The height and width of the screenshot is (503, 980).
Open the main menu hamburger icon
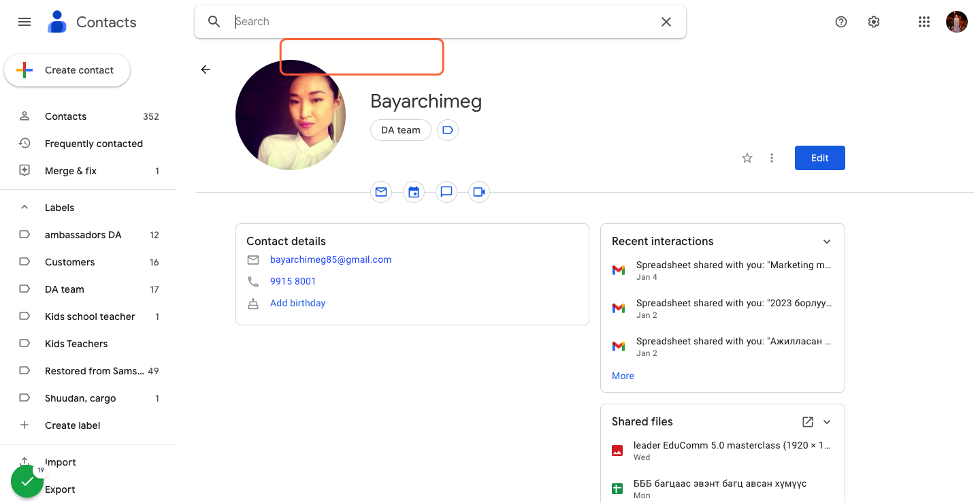click(x=24, y=22)
